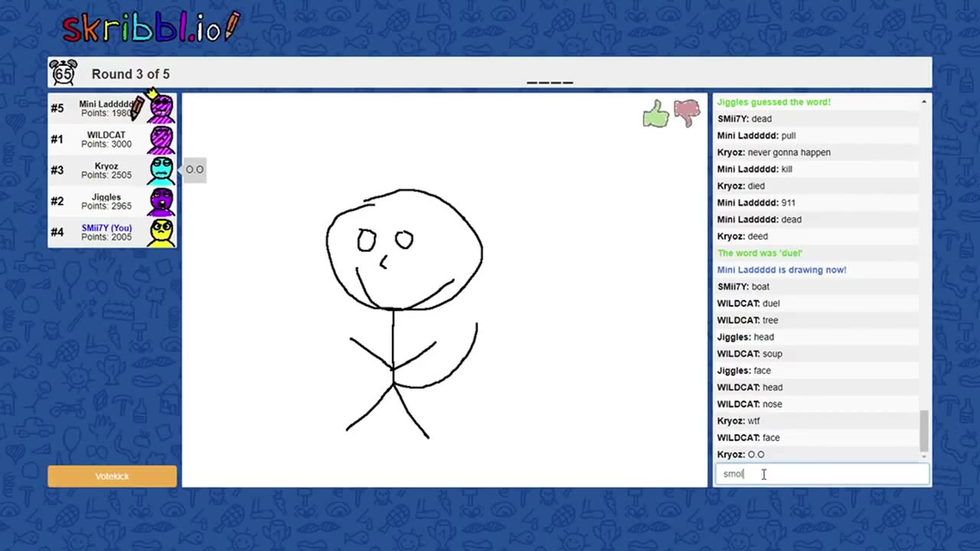Click the chat scrollbar thumb
The height and width of the screenshot is (551, 980).
point(923,431)
